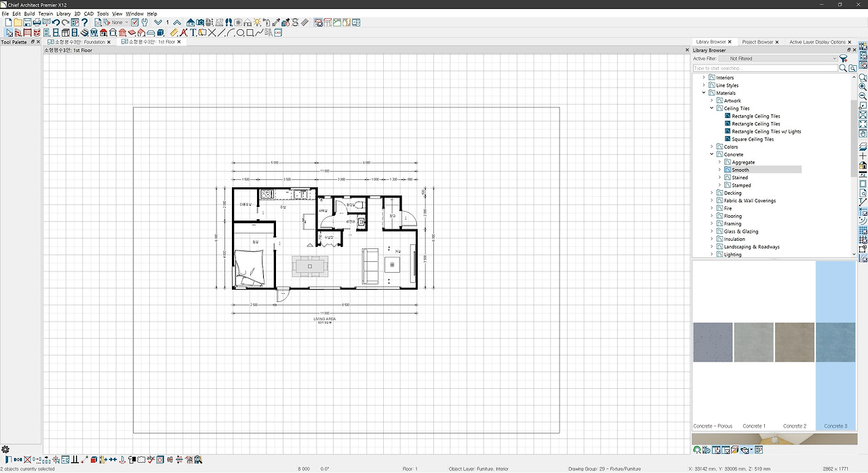Click the Save Plan floppy disk icon

coord(27,22)
